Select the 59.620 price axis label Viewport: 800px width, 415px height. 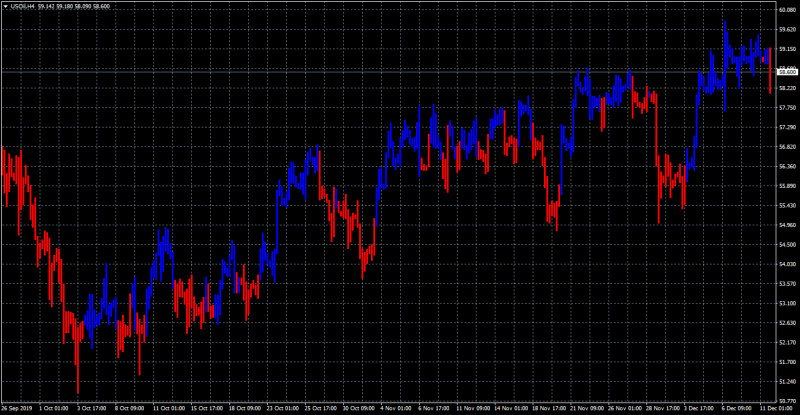point(787,29)
